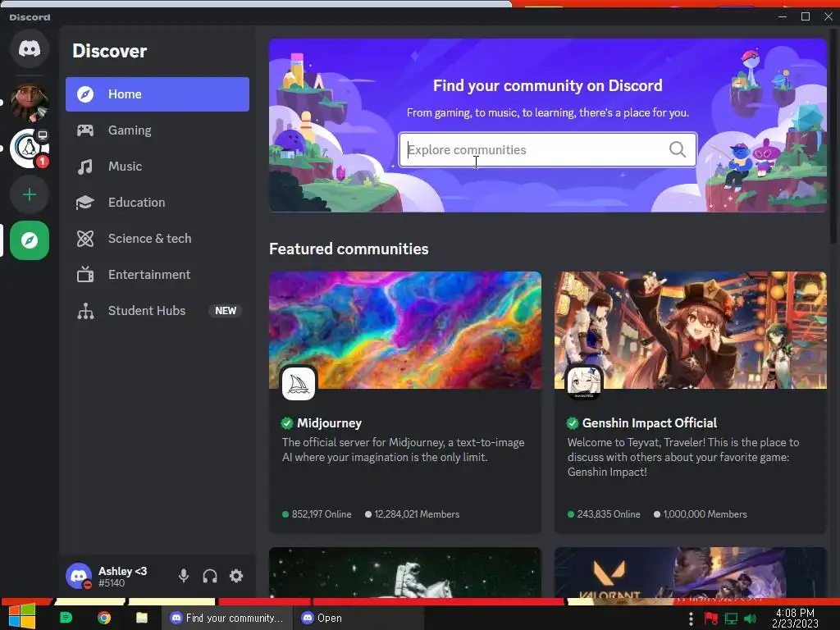
Task: Select the Home category
Action: (157, 94)
